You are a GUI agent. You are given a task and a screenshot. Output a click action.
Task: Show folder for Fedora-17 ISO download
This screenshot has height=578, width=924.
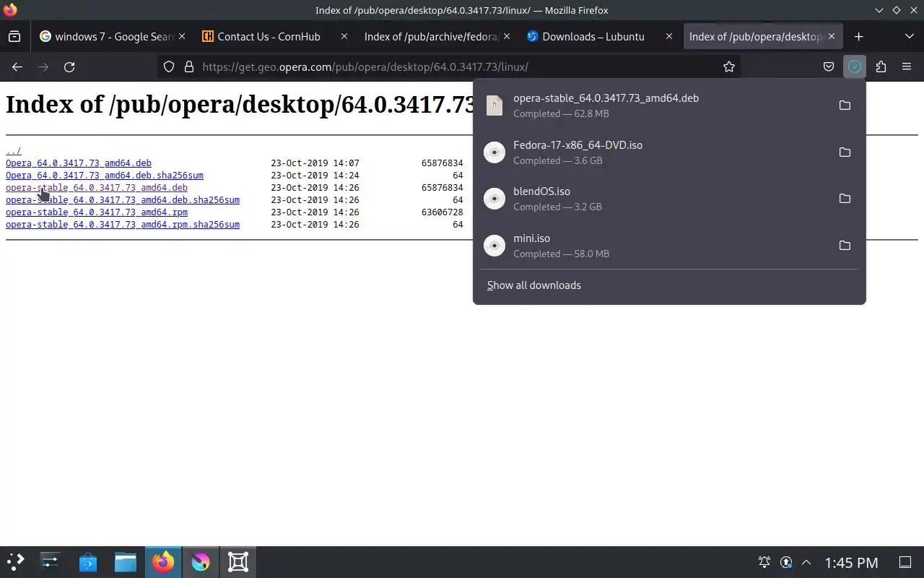[845, 152]
